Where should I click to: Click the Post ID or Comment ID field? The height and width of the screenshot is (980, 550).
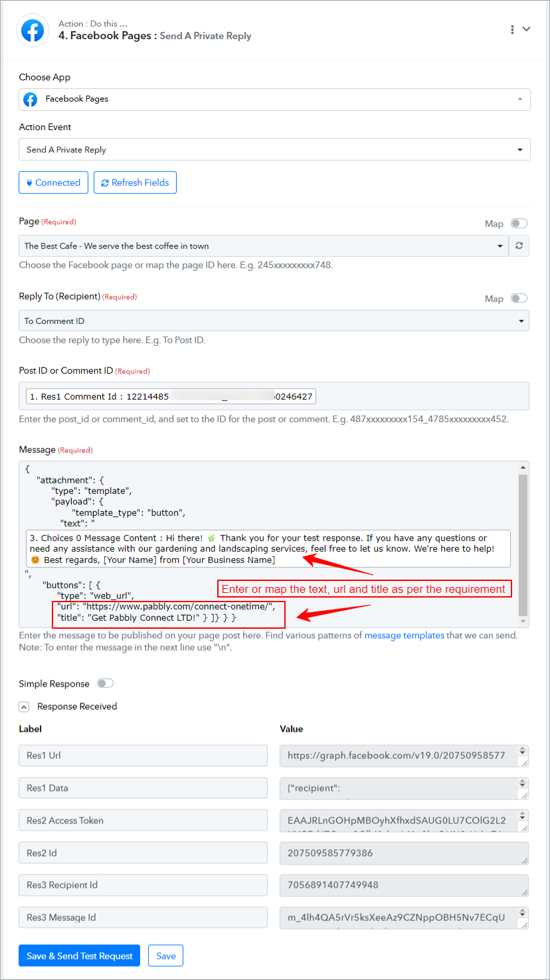(x=274, y=396)
